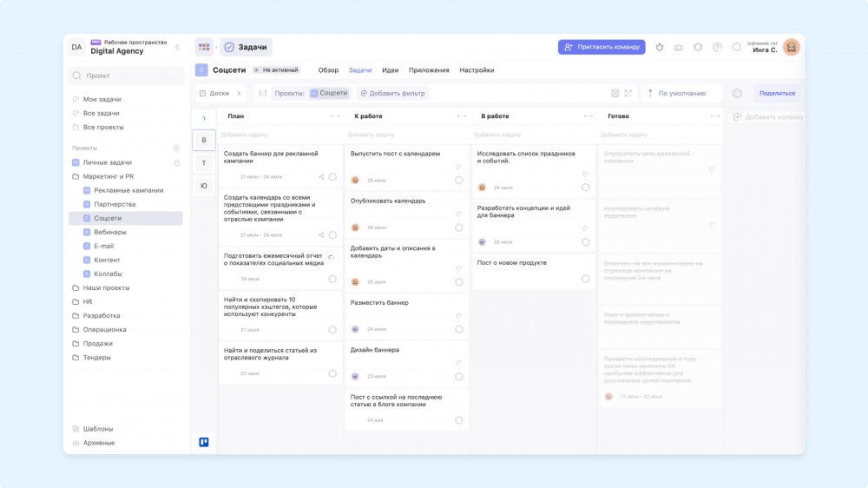Mark Создать баннер task complete
This screenshot has width=868, height=488.
[x=332, y=176]
